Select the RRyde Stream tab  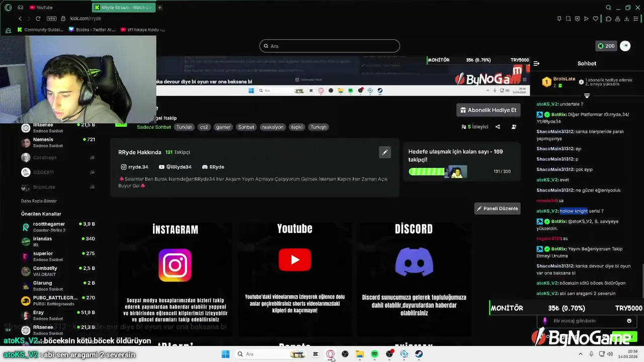click(x=123, y=8)
